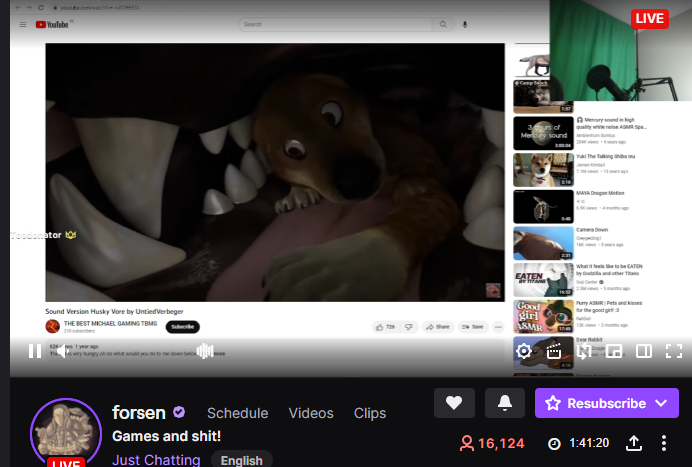This screenshot has height=467, width=692.
Task: Open the Schedule tab
Action: click(x=237, y=413)
